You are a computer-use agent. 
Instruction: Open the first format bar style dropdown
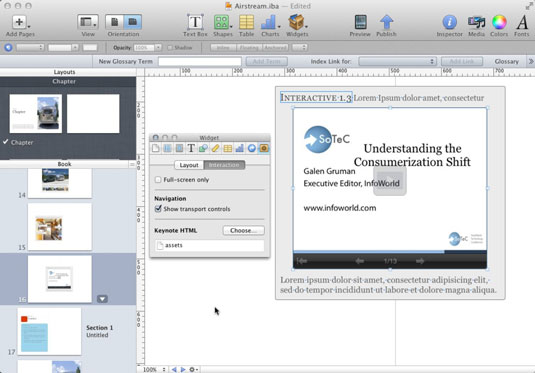tap(30, 48)
